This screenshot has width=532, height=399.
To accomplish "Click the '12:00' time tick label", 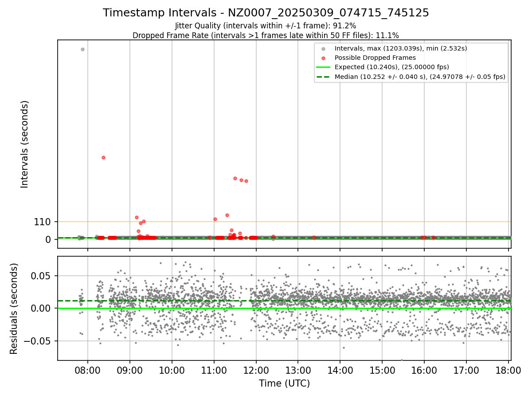I will tap(256, 370).
